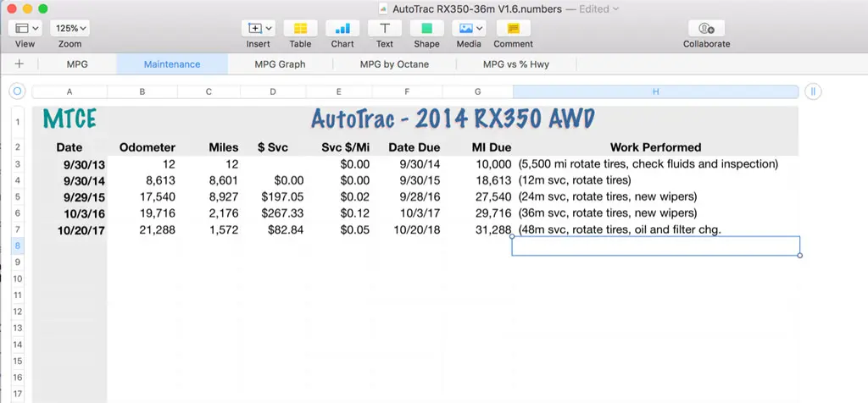Click the add-column handle at table right

point(813,91)
